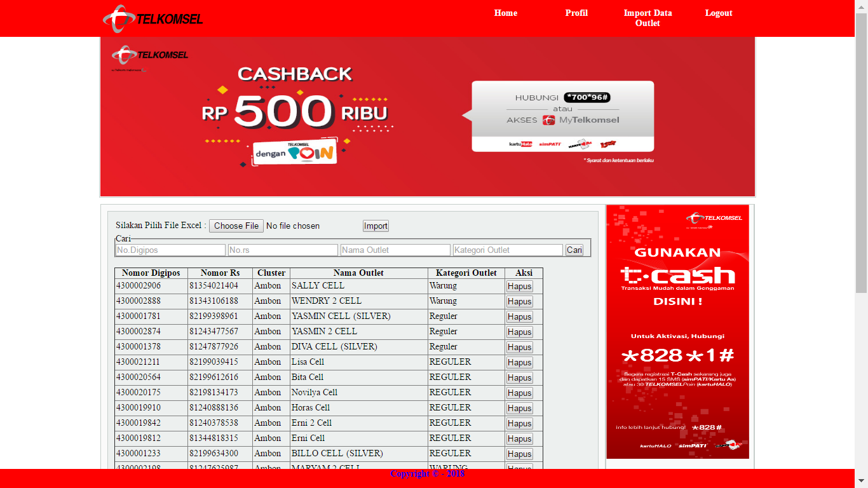Image resolution: width=868 pixels, height=488 pixels.
Task: Focus the Nama Outlet search field
Action: [395, 250]
